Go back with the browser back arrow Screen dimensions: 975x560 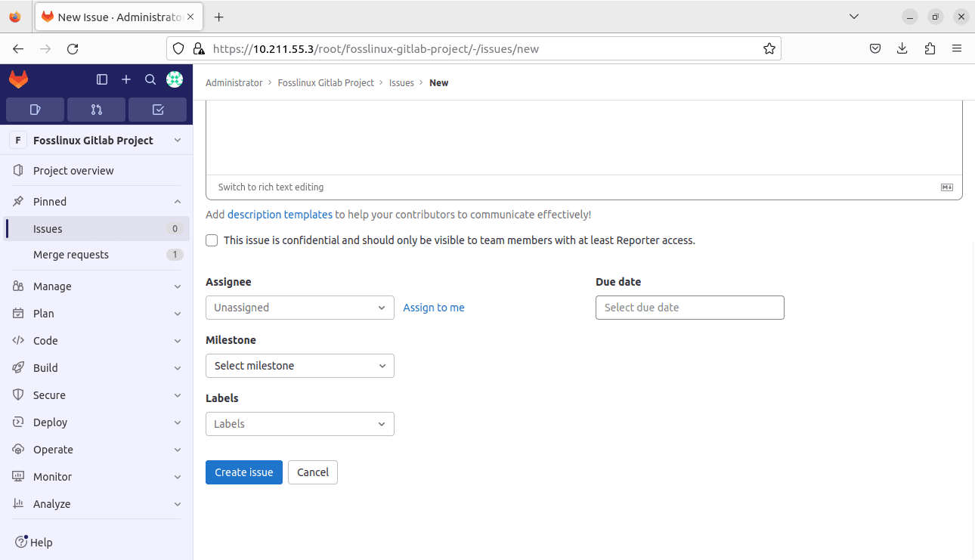pyautogui.click(x=18, y=48)
